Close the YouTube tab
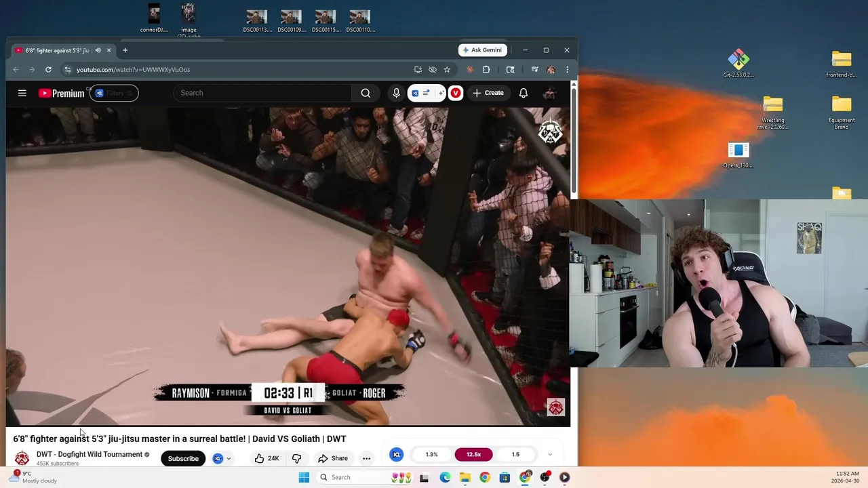 tap(108, 50)
